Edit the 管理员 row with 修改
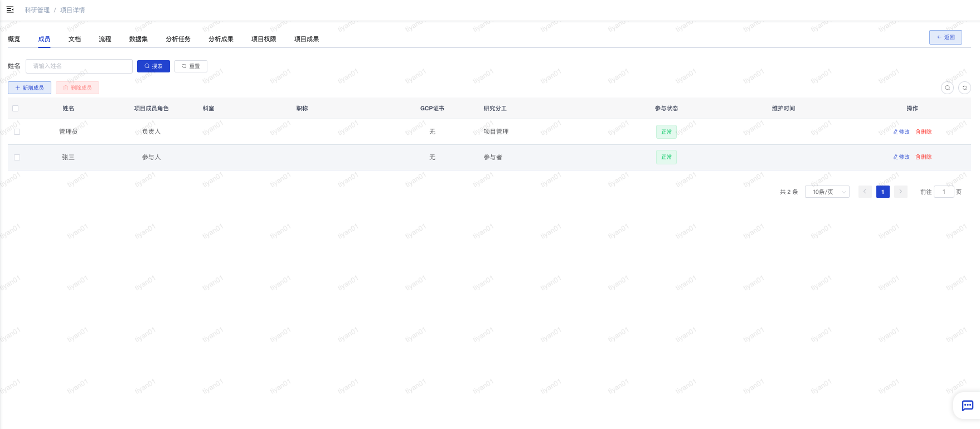The width and height of the screenshot is (980, 429). point(901,132)
